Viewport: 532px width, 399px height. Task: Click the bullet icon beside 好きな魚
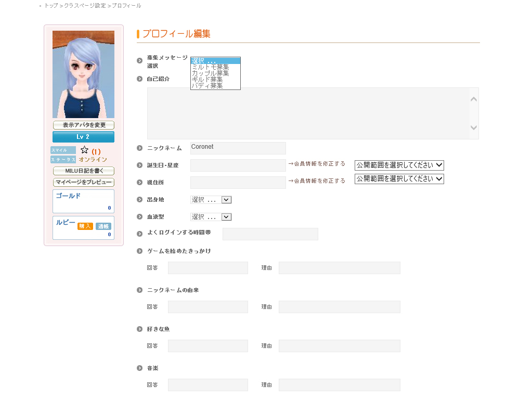pos(139,329)
